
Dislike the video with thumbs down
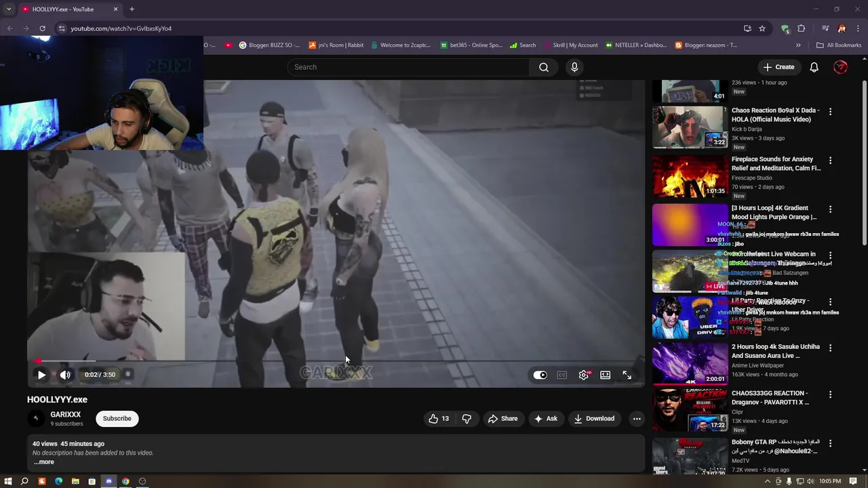coord(467,419)
